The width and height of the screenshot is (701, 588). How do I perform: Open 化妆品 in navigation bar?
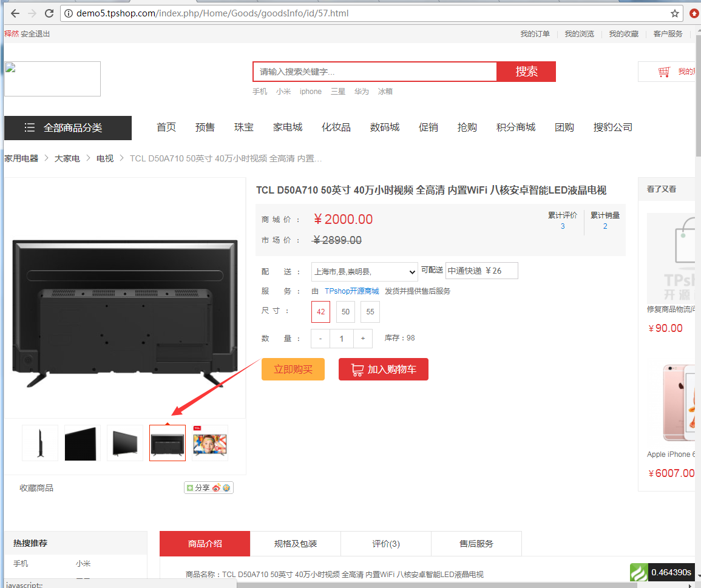point(336,127)
